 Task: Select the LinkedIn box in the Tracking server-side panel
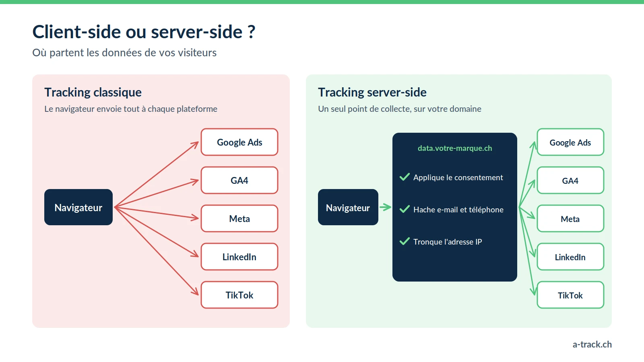tap(570, 257)
